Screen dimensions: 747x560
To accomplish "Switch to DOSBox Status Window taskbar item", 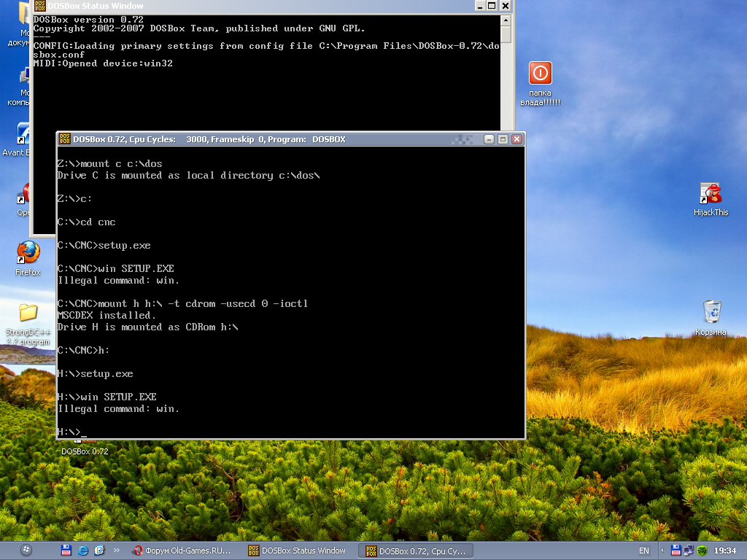I will (x=298, y=551).
